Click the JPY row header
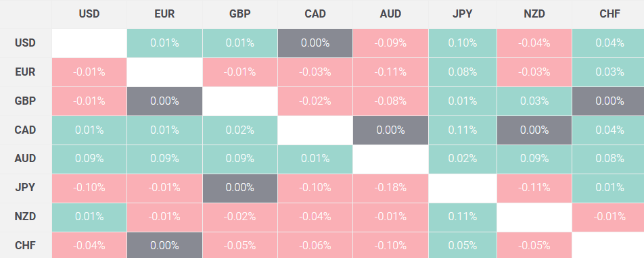 point(26,188)
